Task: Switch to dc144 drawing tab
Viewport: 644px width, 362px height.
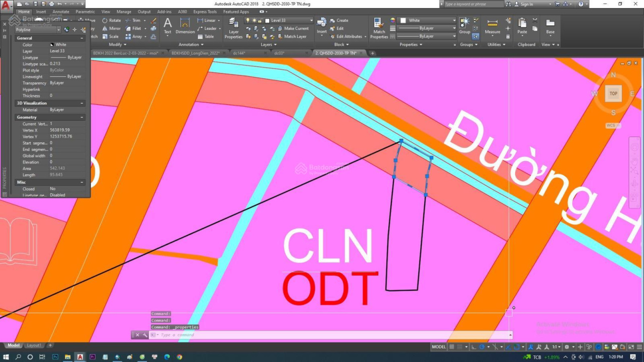Action: pos(239,53)
